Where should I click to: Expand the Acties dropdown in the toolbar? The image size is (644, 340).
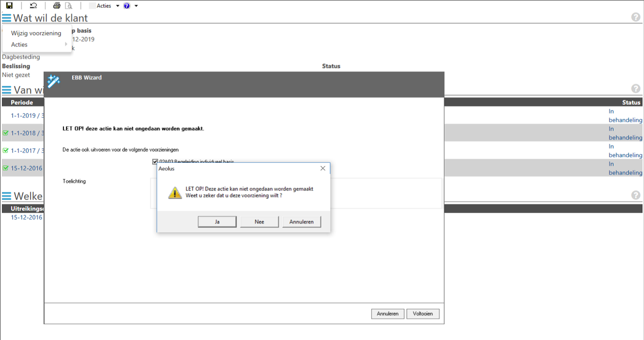[x=117, y=6]
